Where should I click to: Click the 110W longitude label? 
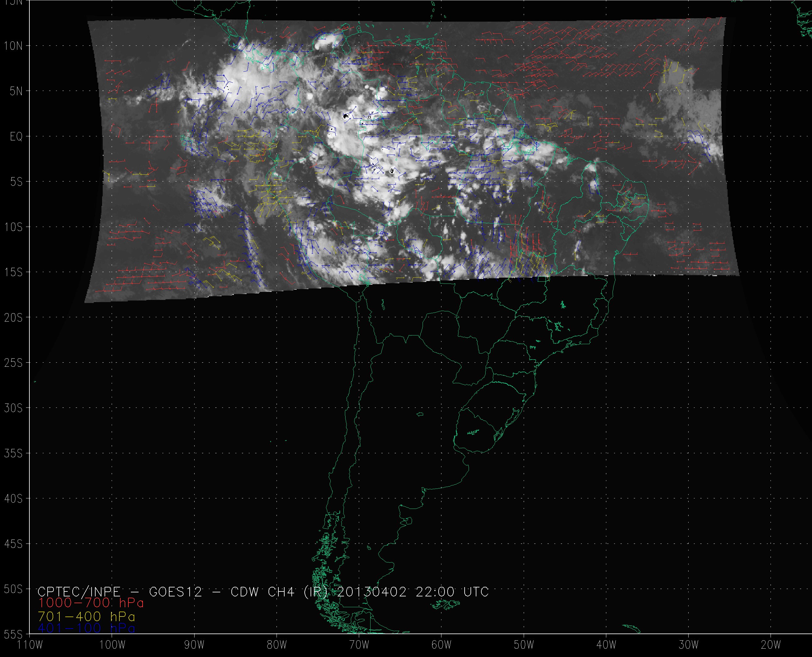pos(30,645)
